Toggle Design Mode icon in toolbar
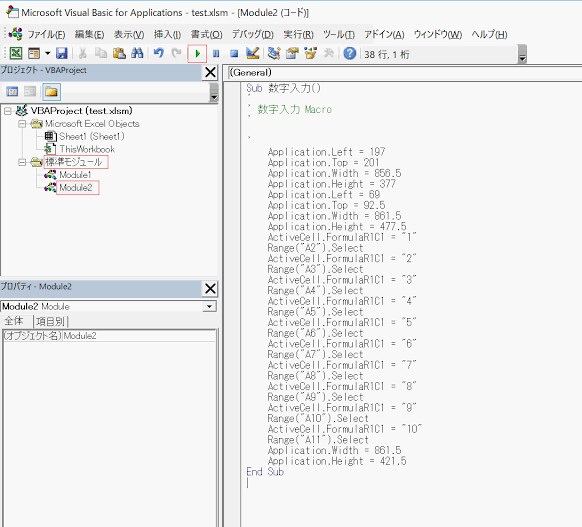The image size is (582, 527). pyautogui.click(x=253, y=54)
